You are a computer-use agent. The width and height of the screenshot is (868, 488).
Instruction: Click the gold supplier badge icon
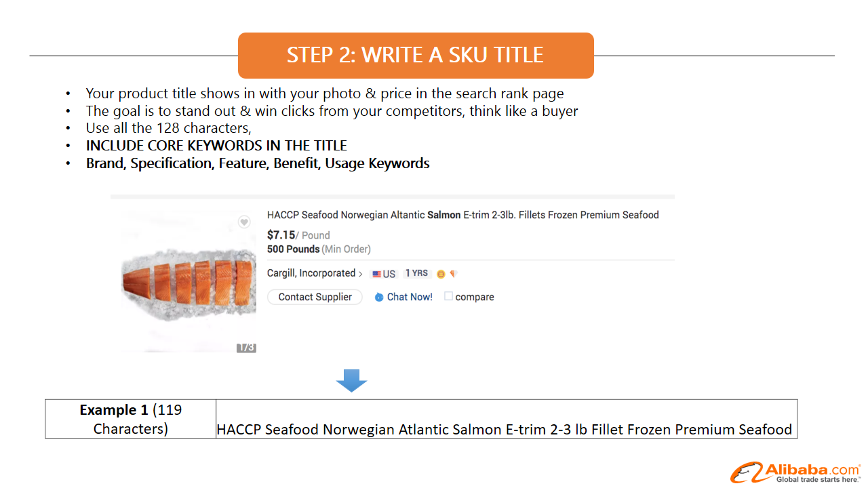click(x=441, y=274)
